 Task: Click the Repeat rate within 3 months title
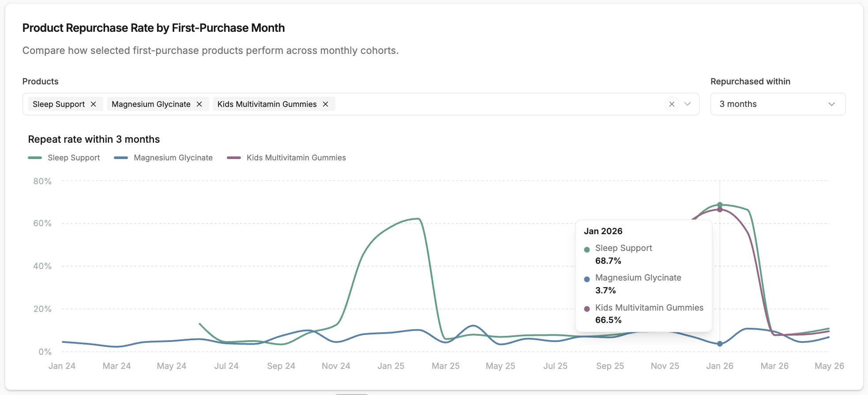tap(94, 139)
